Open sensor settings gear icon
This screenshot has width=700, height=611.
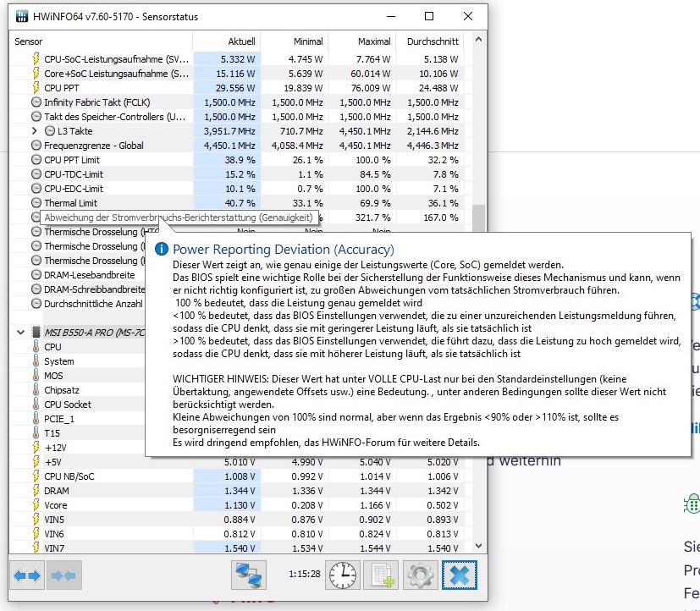click(x=420, y=575)
